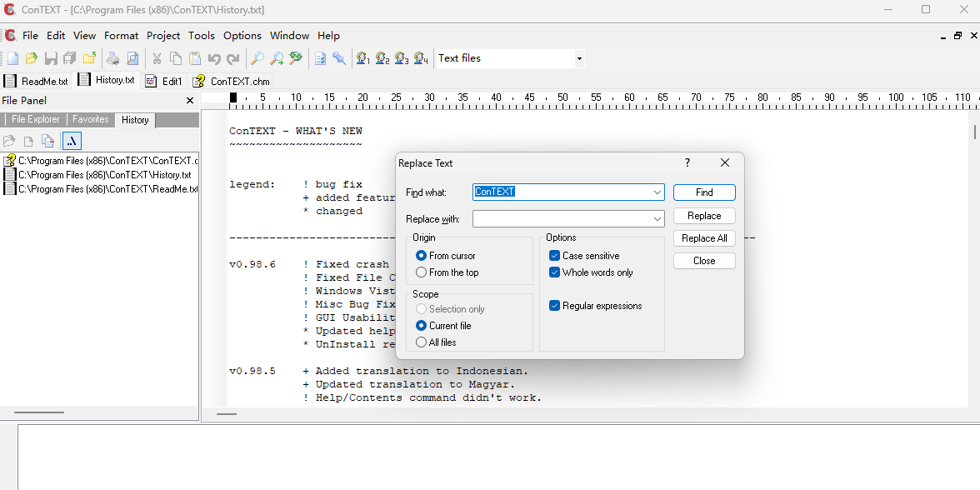Image resolution: width=980 pixels, height=490 pixels.
Task: Click the Find Next magnifier icon
Action: pyautogui.click(x=277, y=58)
